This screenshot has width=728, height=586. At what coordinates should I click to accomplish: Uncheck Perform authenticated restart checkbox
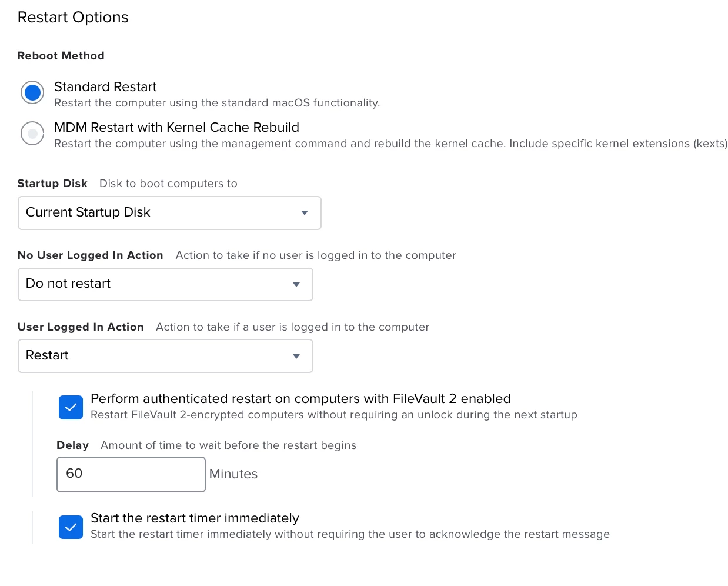tap(71, 407)
